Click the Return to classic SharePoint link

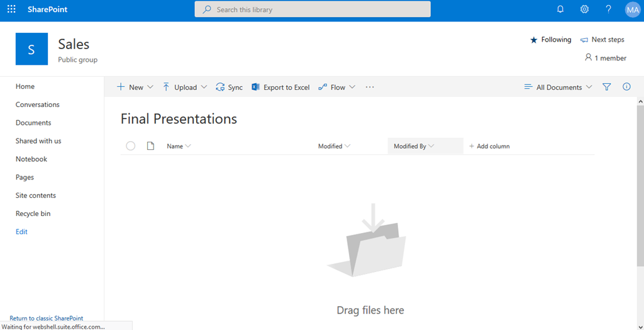coord(46,319)
